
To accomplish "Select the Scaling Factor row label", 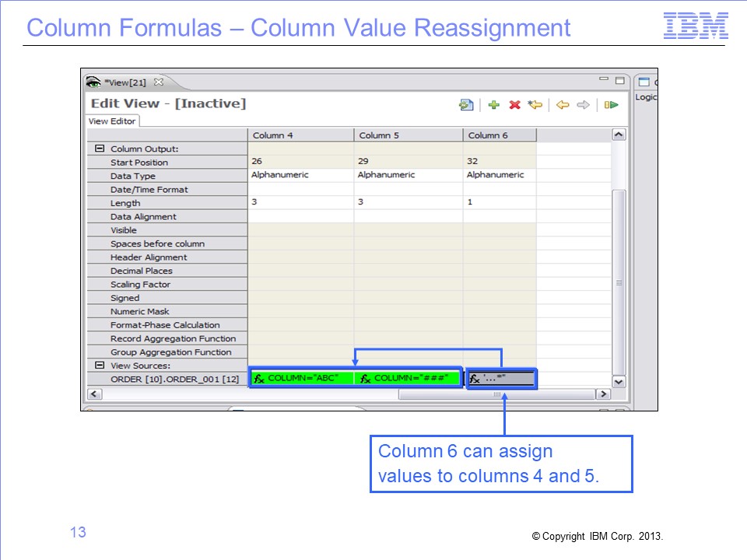I will pyautogui.click(x=140, y=285).
